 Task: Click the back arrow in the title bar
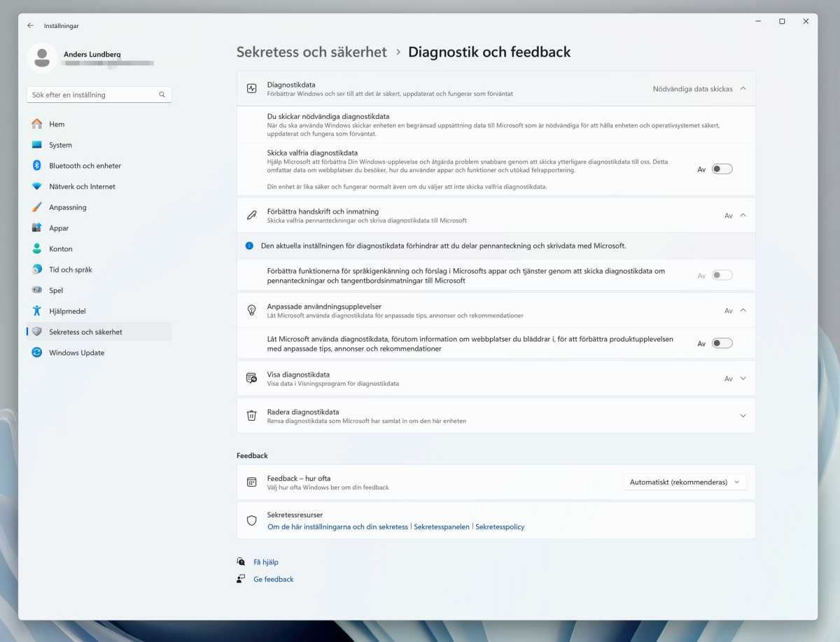click(x=30, y=25)
